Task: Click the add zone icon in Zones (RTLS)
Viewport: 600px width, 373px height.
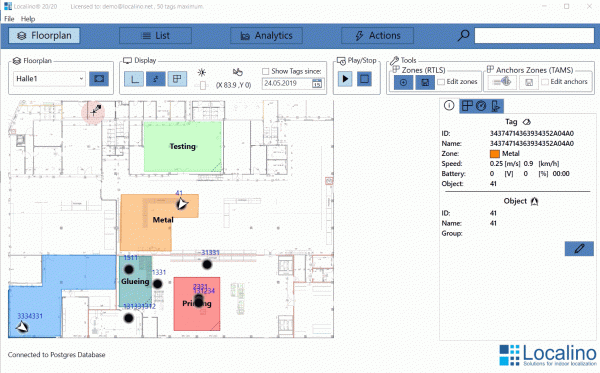Action: click(403, 82)
